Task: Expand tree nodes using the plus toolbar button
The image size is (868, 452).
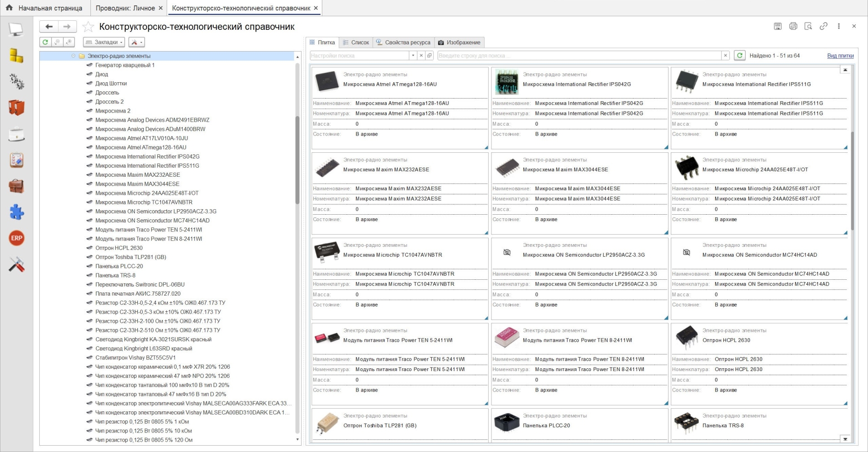Action: pos(69,42)
